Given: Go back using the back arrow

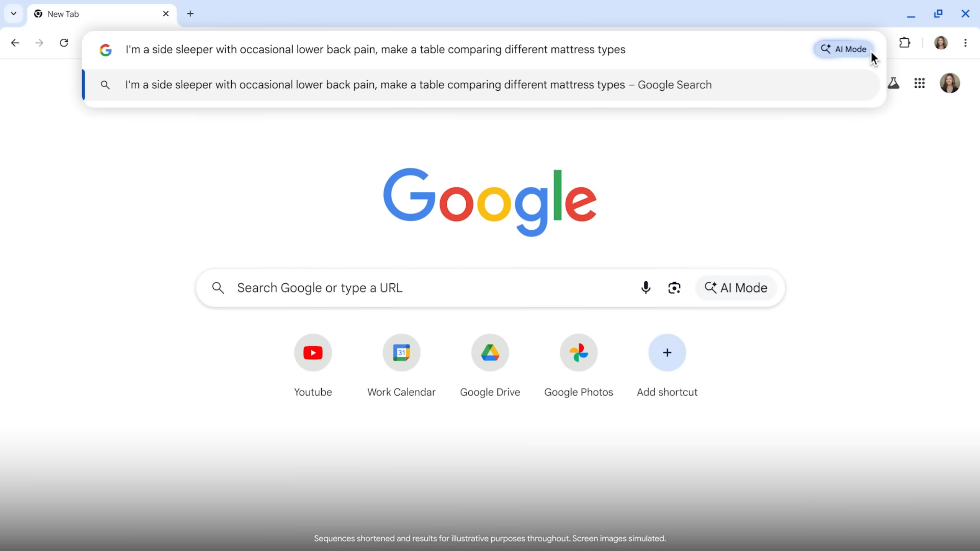Looking at the screenshot, I should click(x=15, y=43).
